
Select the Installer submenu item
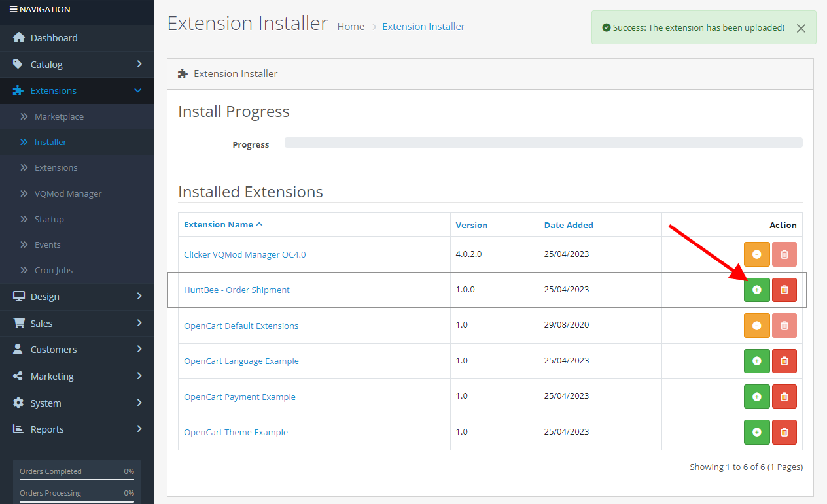point(50,142)
